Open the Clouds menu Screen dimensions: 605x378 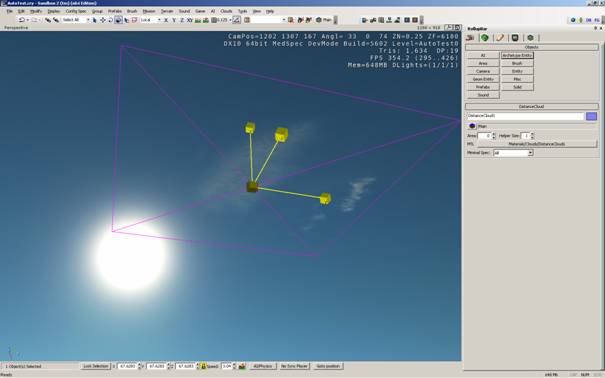tap(226, 11)
